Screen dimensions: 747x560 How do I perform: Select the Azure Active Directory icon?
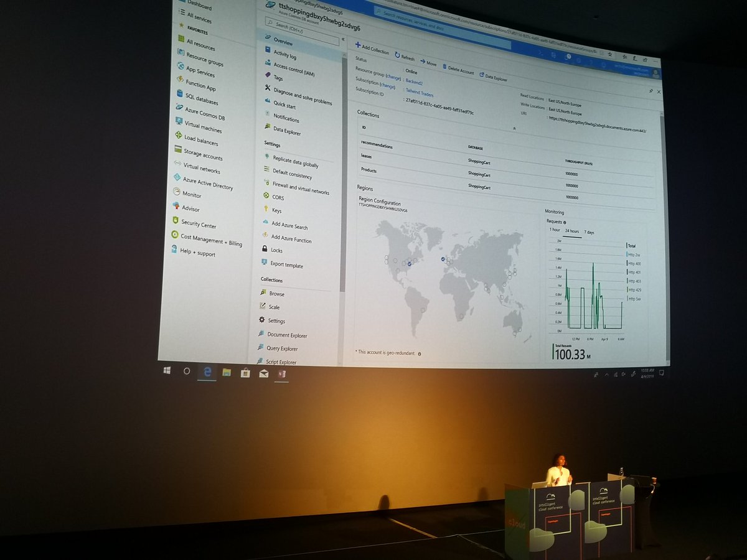click(177, 178)
